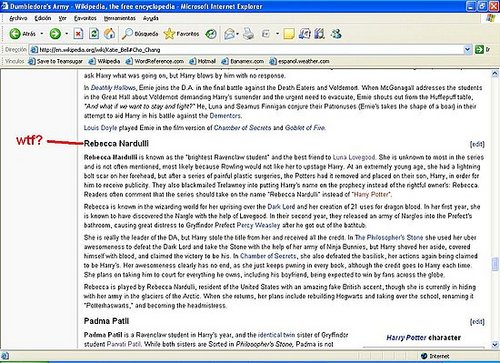Click edit link beside Rebecca Nardulli heading
The width and height of the screenshot is (500, 363).
coord(477,144)
